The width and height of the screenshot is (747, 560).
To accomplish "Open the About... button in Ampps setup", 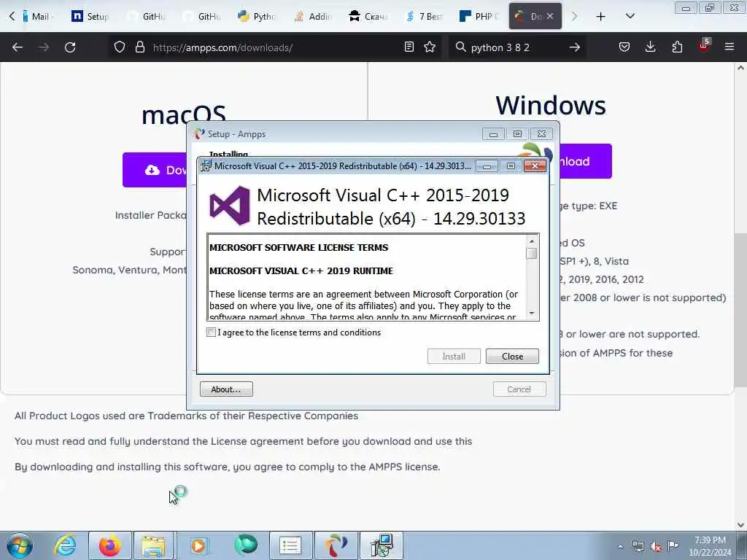I will coord(226,389).
